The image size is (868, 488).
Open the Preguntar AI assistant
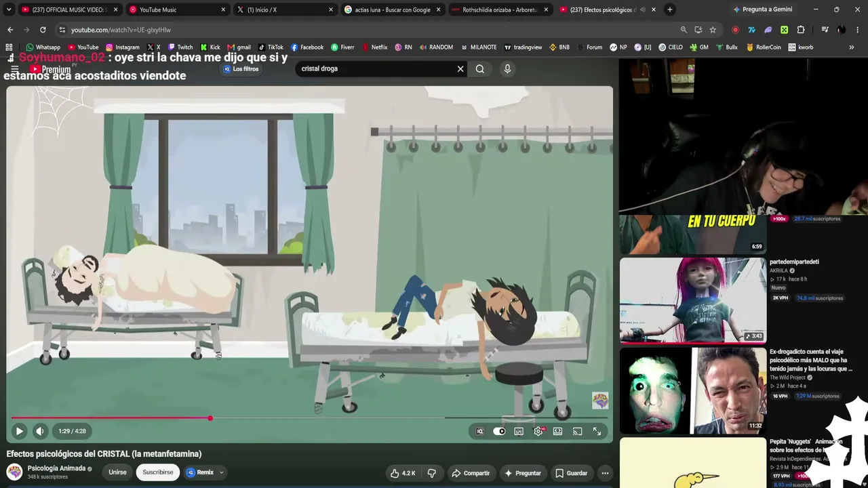pyautogui.click(x=523, y=473)
